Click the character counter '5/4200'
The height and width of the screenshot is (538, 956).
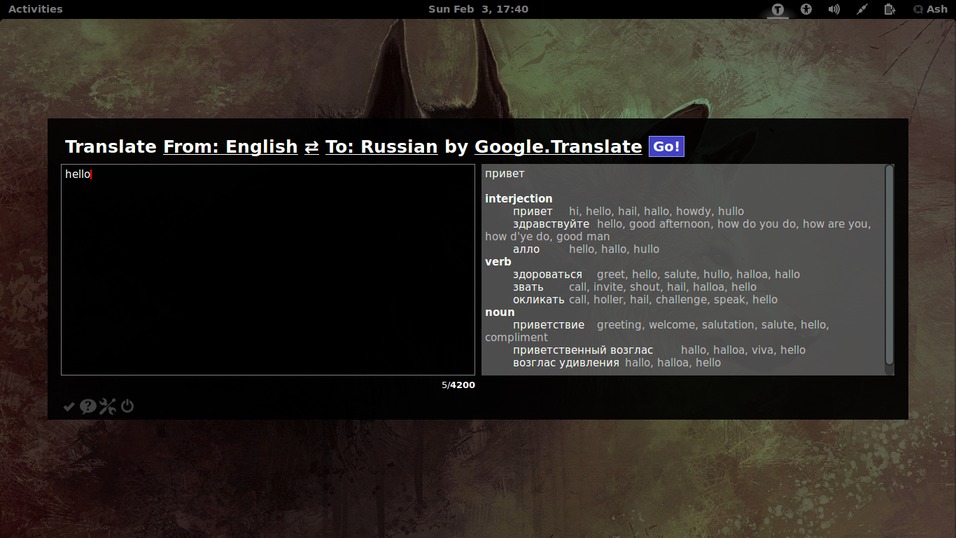458,385
